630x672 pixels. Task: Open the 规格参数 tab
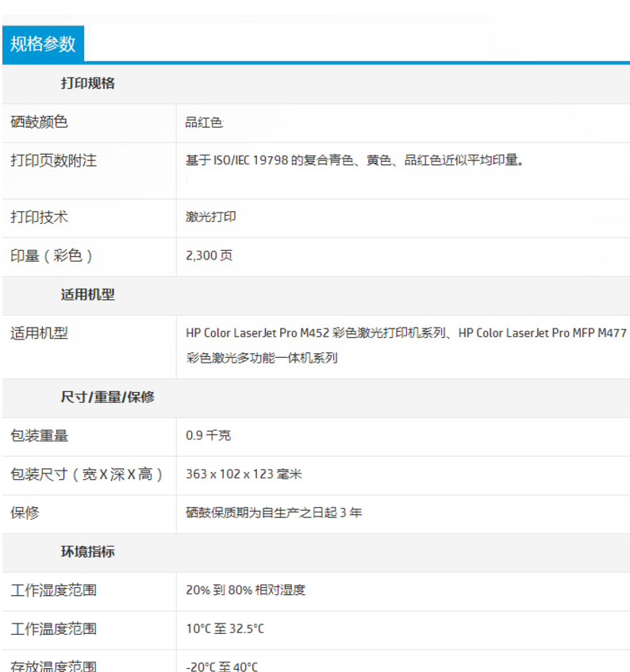coord(43,44)
